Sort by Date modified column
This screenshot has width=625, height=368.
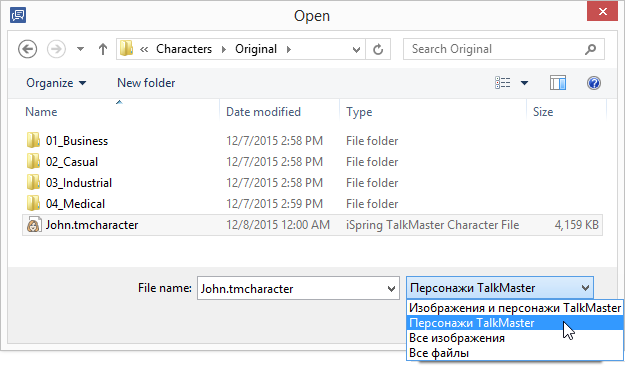click(263, 112)
